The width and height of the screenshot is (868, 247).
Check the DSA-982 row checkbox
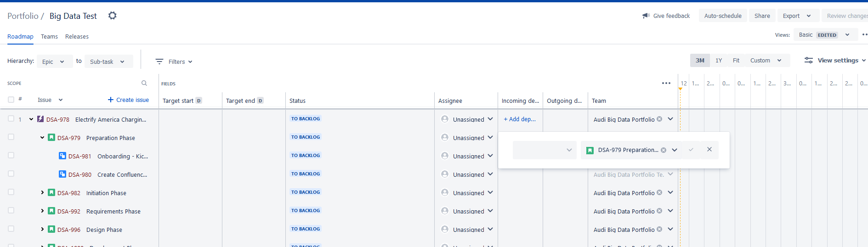11,192
